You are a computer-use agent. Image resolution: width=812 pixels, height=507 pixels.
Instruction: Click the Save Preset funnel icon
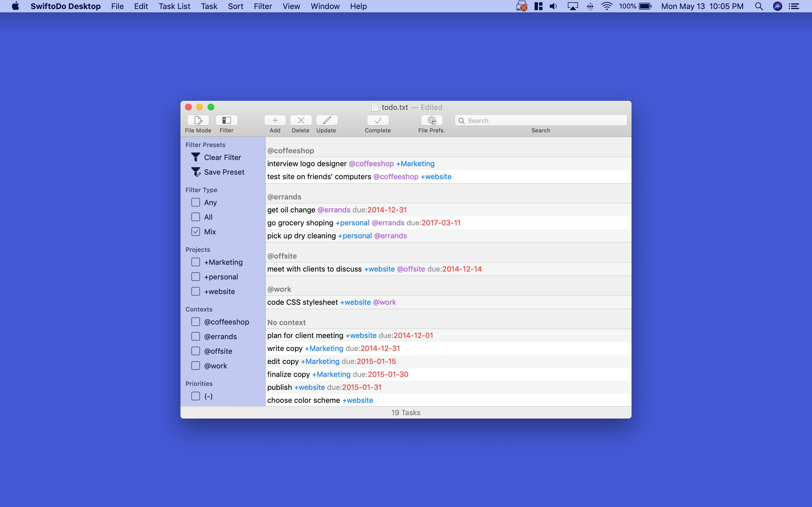(196, 172)
